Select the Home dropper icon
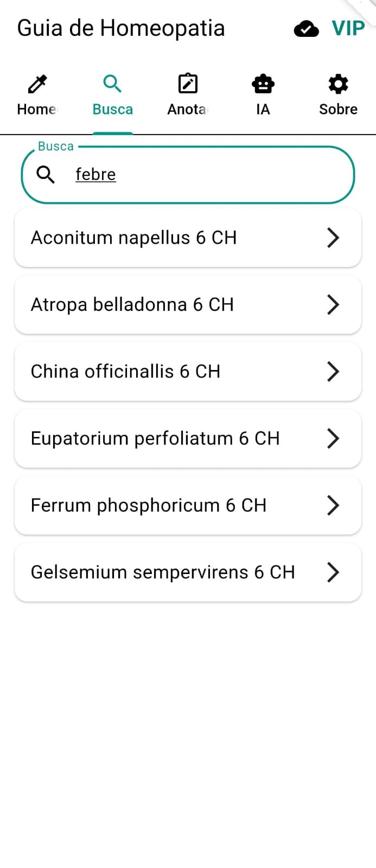 tap(37, 84)
